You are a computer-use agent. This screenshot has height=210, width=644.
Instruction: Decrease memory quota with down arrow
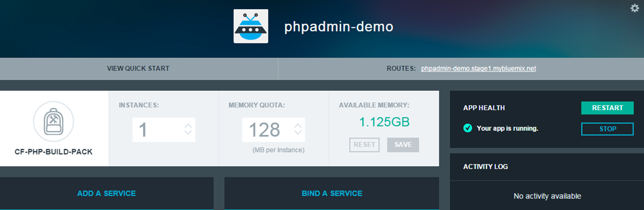(298, 133)
